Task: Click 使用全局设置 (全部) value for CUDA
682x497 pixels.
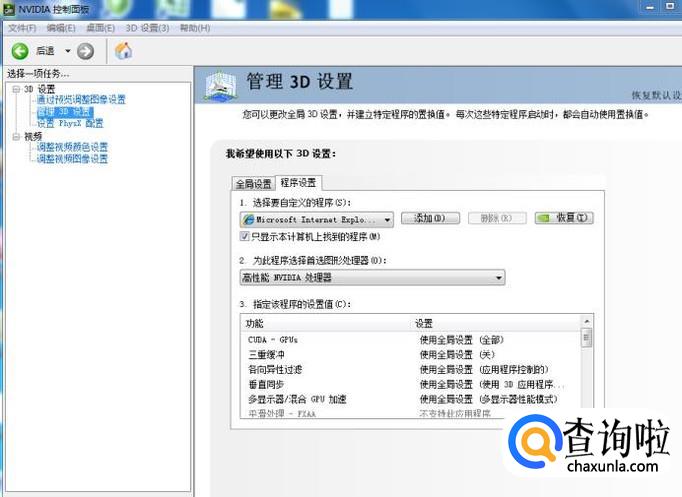Action: tap(461, 340)
